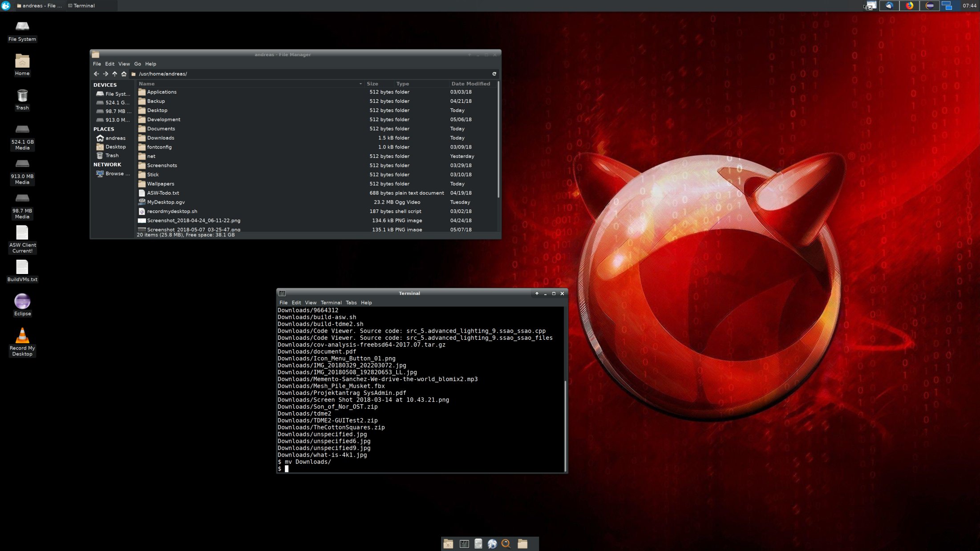Image resolution: width=980 pixels, height=551 pixels.
Task: Open the Terminal menu in terminal window
Action: (x=330, y=303)
